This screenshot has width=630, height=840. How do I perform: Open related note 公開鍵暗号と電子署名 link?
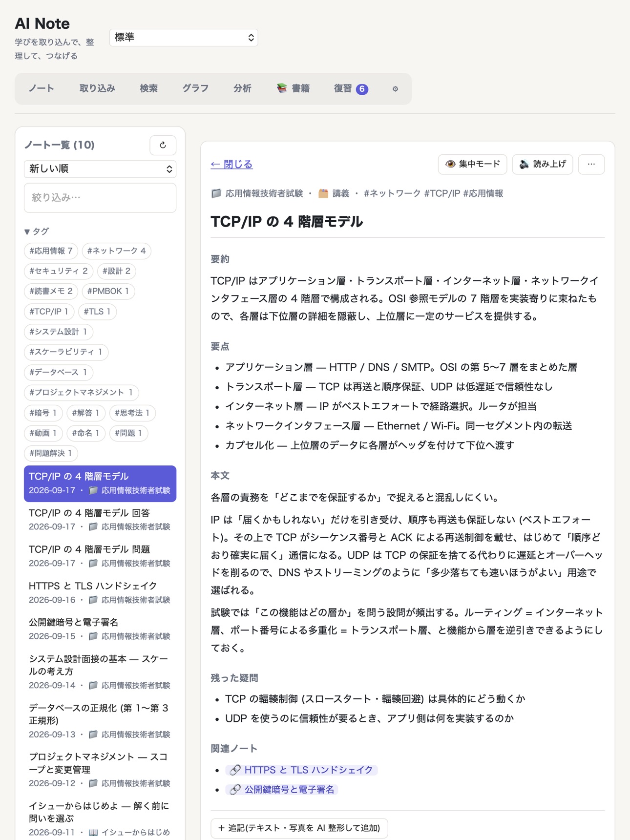pos(282,789)
